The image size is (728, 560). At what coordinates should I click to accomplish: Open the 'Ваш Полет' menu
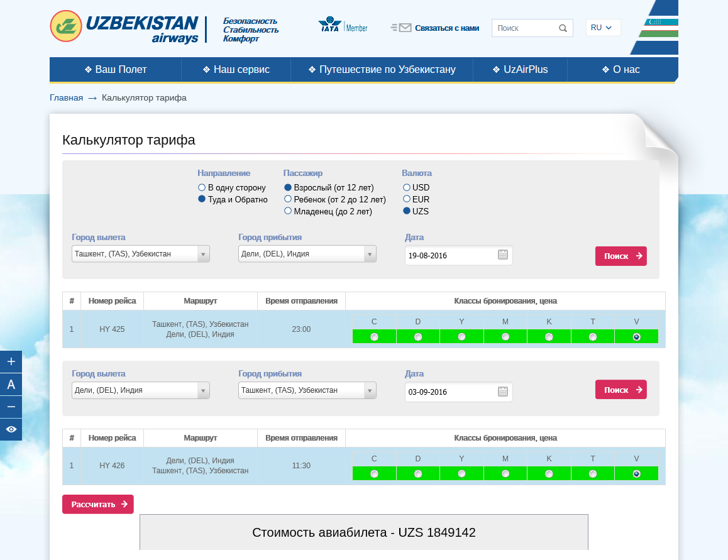(116, 69)
